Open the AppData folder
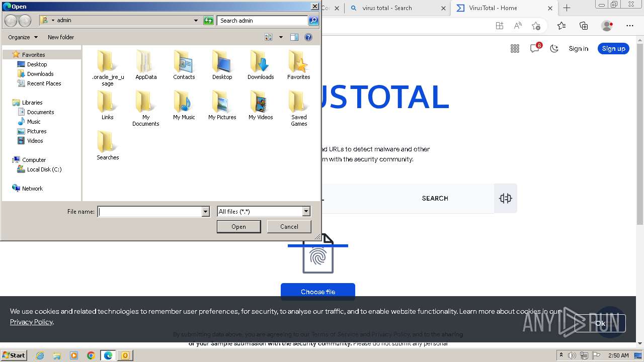The image size is (644, 362). pyautogui.click(x=146, y=65)
